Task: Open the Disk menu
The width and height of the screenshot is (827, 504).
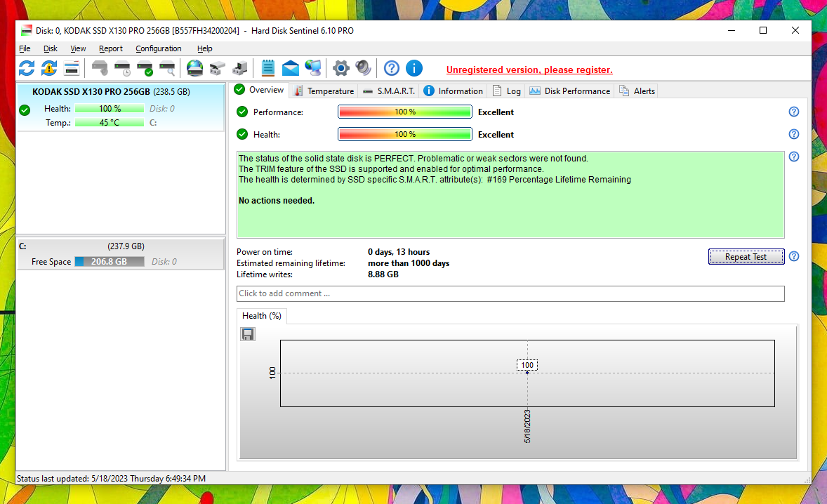Action: [50, 48]
